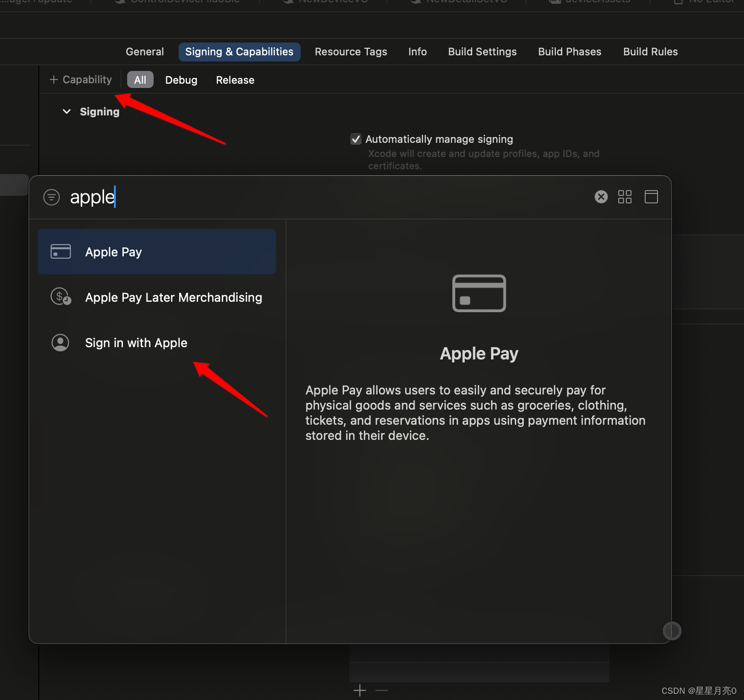Select Apple Pay capability row

(x=157, y=252)
